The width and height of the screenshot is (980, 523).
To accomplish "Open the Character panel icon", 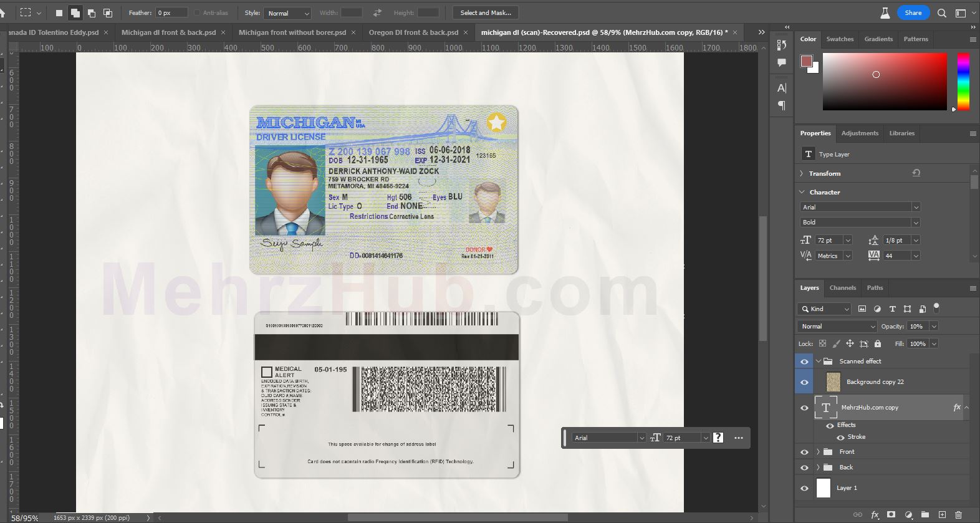I will (782, 88).
